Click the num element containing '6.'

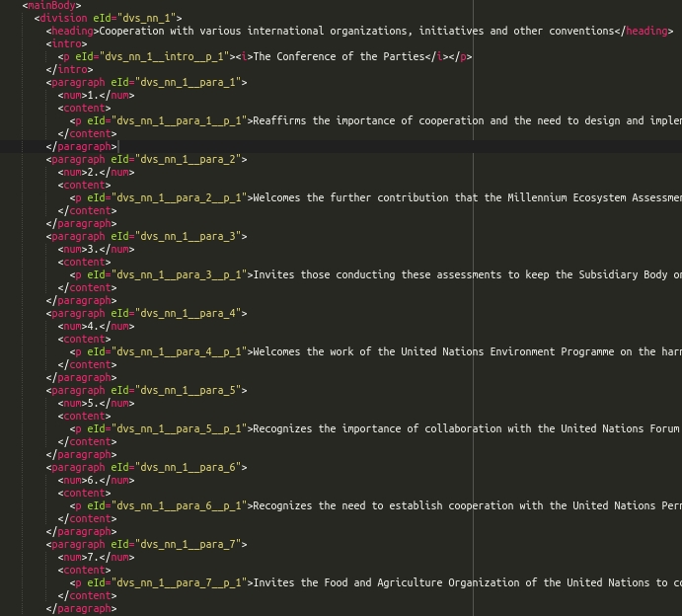click(x=96, y=480)
